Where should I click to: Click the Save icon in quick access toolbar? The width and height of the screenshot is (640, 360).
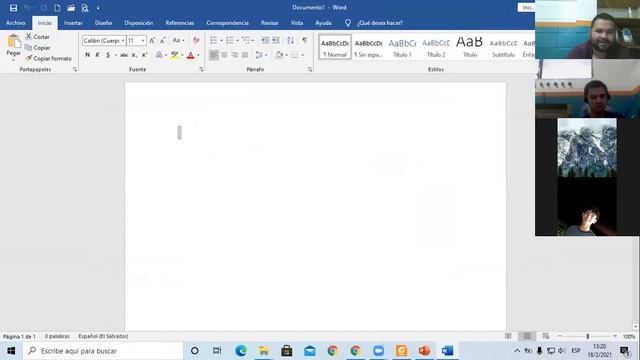tap(13, 8)
